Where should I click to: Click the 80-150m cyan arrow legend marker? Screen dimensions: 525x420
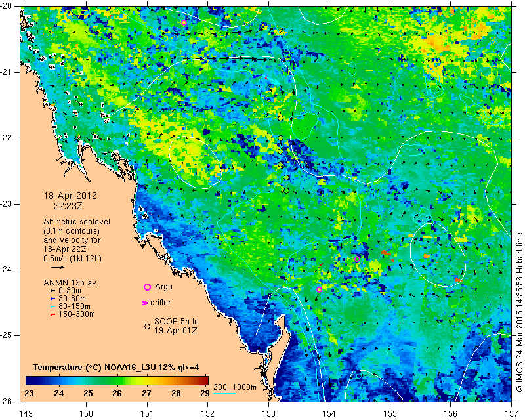(52, 306)
